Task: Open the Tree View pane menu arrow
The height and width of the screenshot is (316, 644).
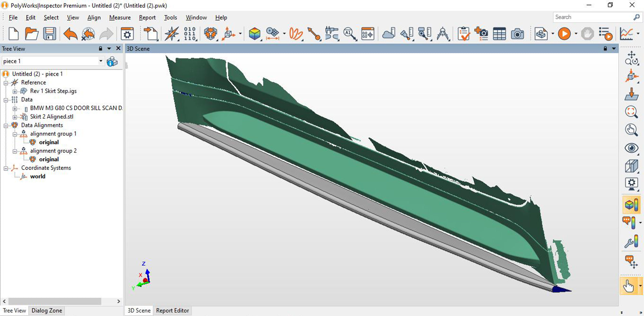Action: click(109, 49)
